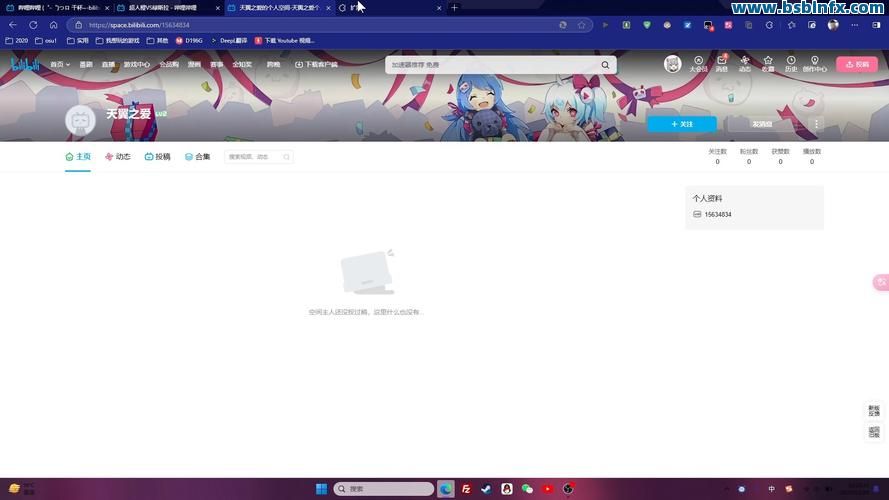Open Steam from the taskbar

(486, 489)
